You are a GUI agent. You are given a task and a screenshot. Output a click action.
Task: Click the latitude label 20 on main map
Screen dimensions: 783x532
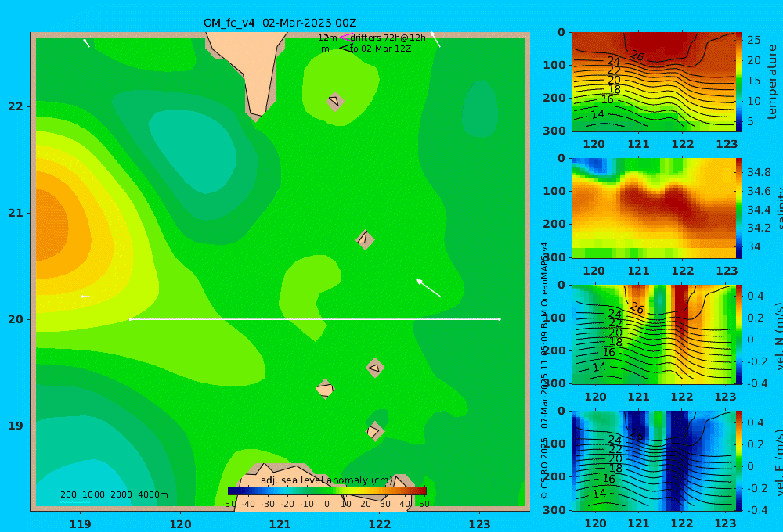[x=16, y=319]
